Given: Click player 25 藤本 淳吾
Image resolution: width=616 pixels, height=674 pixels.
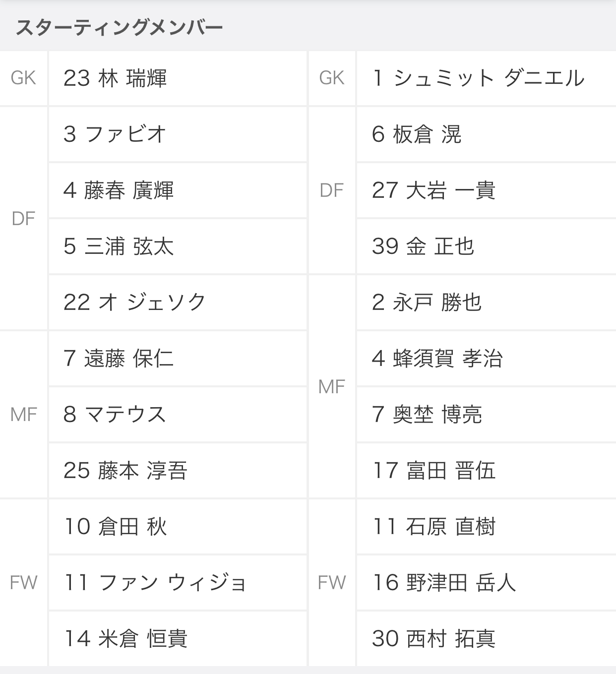Looking at the screenshot, I should pos(125,471).
